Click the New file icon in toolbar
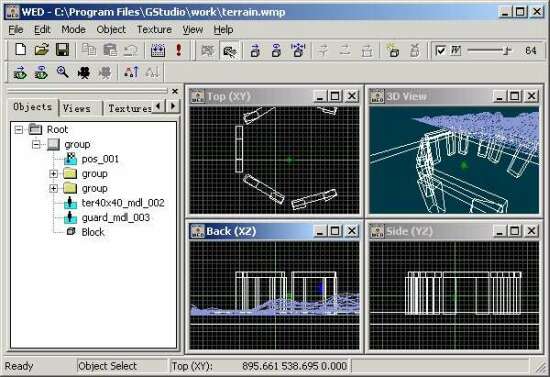 pos(20,50)
